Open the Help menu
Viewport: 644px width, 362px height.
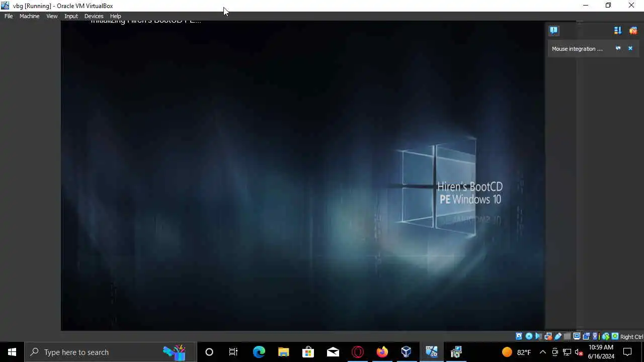pyautogui.click(x=115, y=16)
